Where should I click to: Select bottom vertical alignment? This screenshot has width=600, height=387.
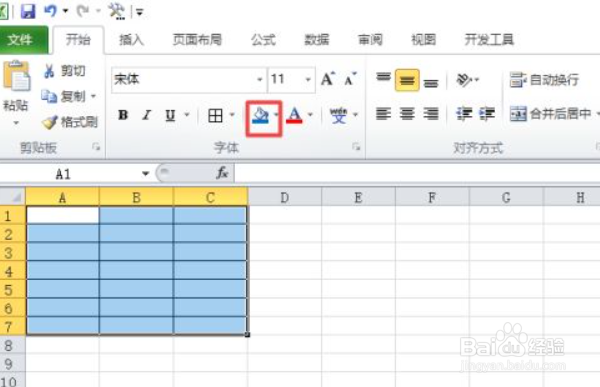click(x=431, y=82)
